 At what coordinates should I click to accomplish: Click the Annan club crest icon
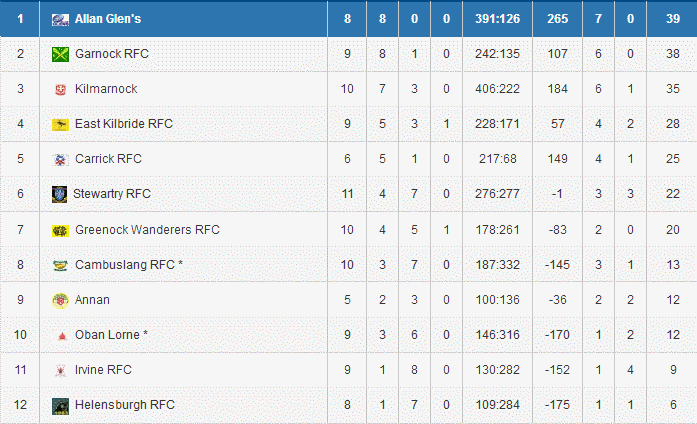pyautogui.click(x=60, y=300)
